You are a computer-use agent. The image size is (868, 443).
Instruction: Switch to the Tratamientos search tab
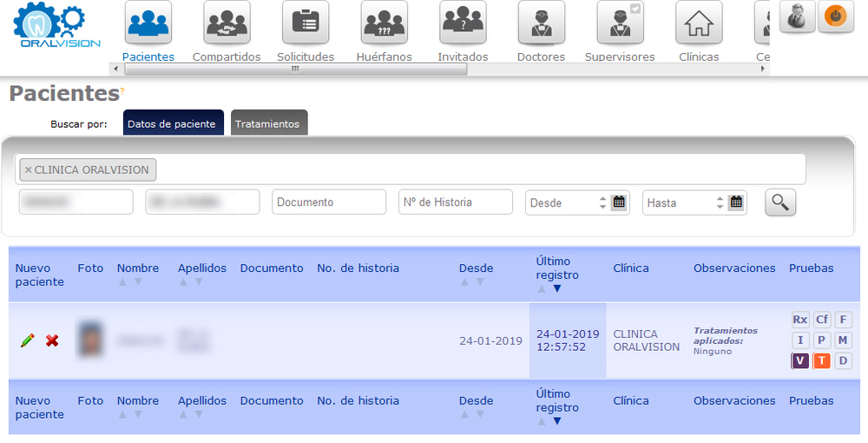(x=268, y=123)
